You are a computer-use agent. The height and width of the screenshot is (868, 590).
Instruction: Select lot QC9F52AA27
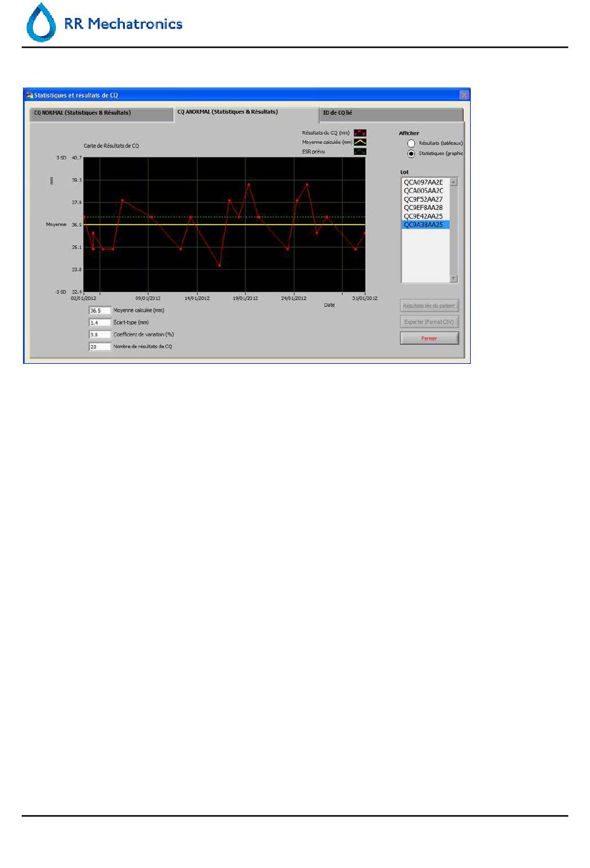[x=425, y=199]
